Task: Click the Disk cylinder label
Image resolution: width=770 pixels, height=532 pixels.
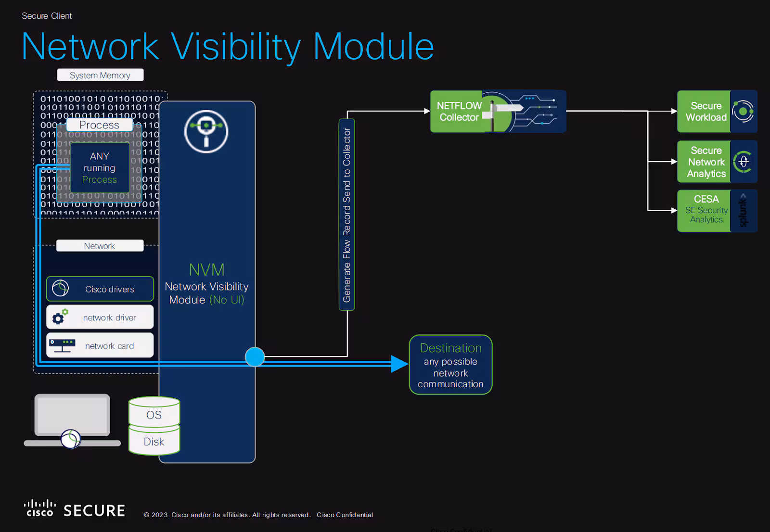Action: click(x=154, y=441)
